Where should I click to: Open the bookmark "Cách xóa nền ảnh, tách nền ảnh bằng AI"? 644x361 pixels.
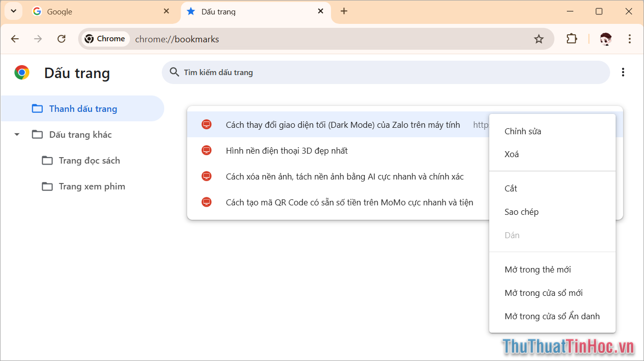[344, 176]
